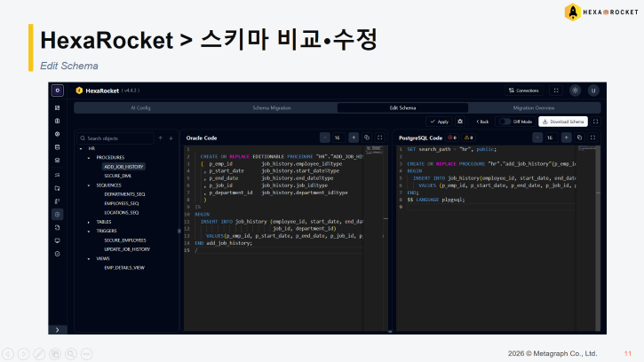Open the Connections button
Screen dimensions: 644x362
click(524, 90)
